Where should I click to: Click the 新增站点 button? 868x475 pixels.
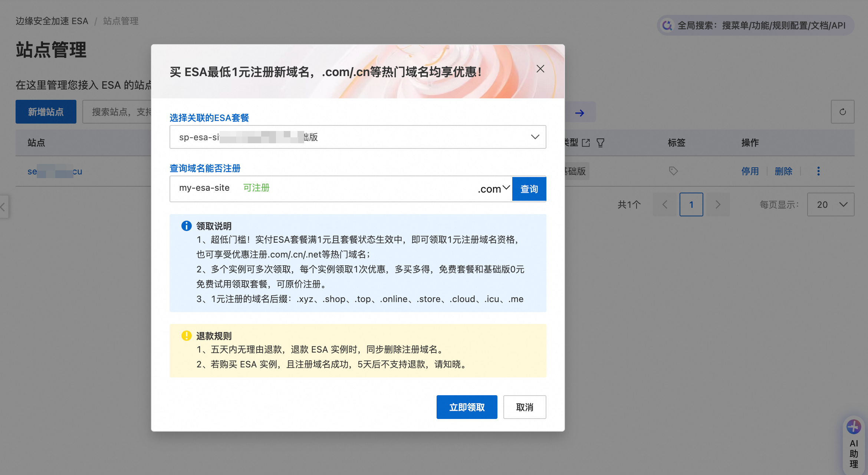[46, 112]
